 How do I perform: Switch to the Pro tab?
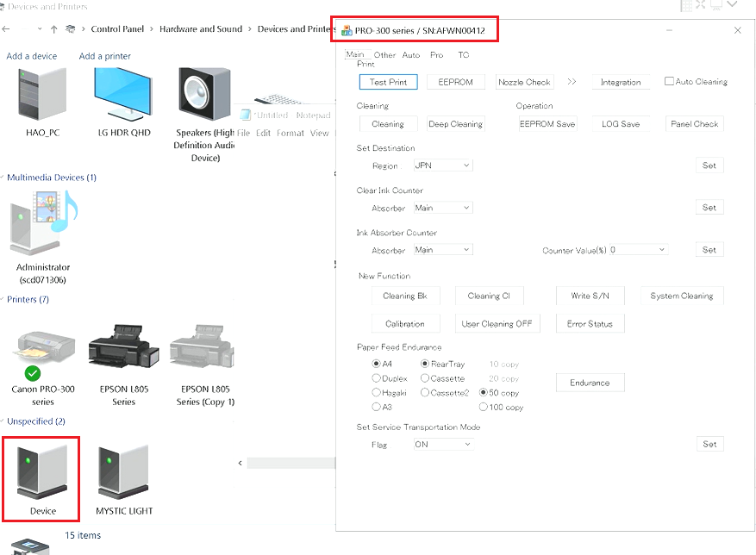[x=437, y=55]
